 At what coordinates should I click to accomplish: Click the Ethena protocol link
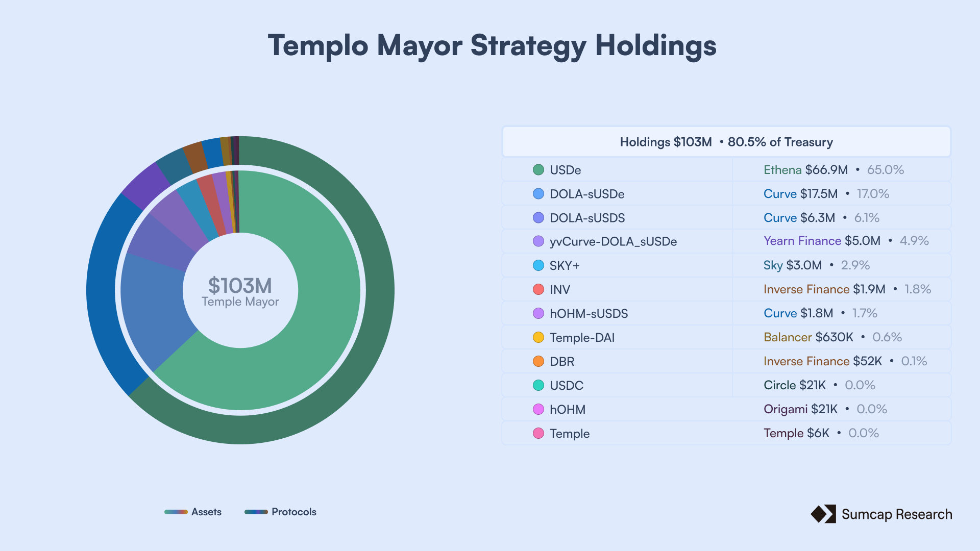(x=782, y=170)
